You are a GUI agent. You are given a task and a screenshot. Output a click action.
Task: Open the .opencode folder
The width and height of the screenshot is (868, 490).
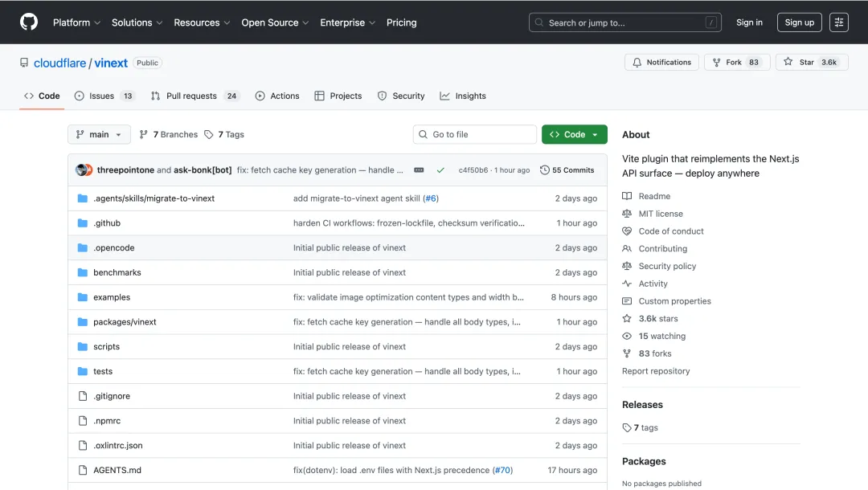[114, 247]
